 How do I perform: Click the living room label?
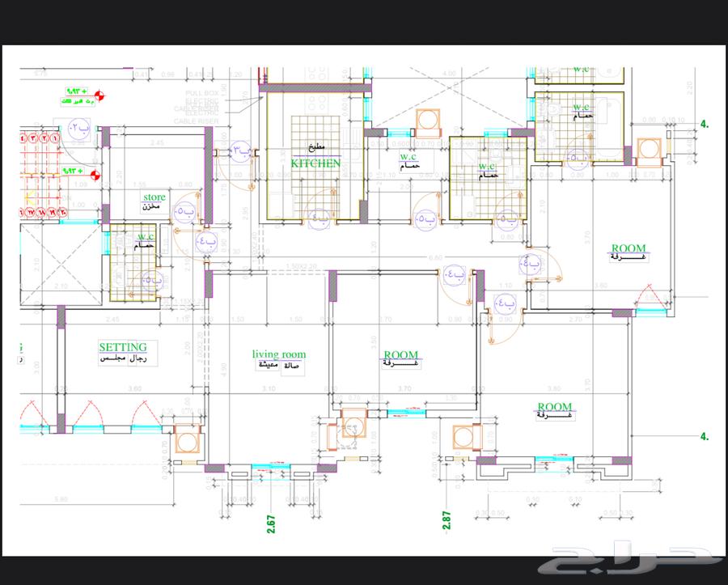tap(278, 354)
